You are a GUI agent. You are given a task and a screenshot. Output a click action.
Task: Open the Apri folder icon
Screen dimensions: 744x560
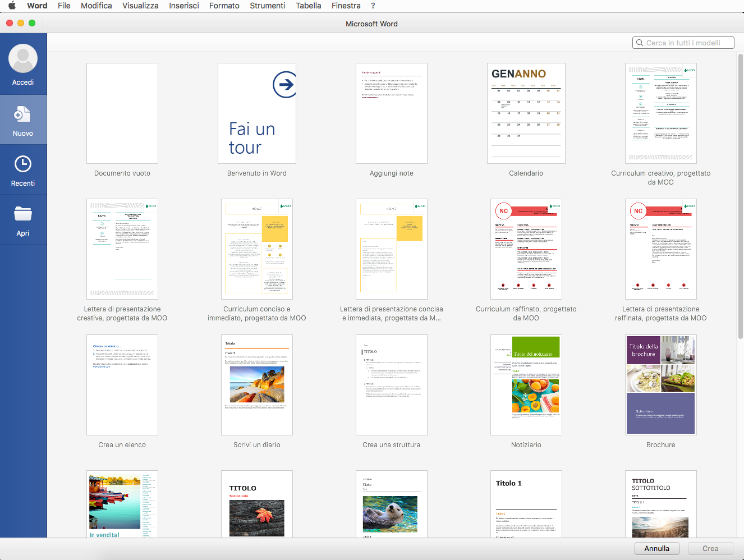click(x=23, y=214)
